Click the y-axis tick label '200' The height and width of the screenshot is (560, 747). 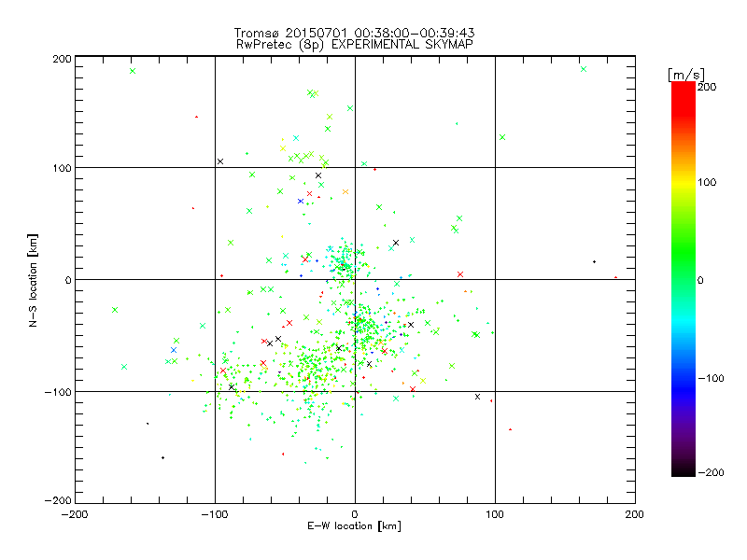coord(62,59)
